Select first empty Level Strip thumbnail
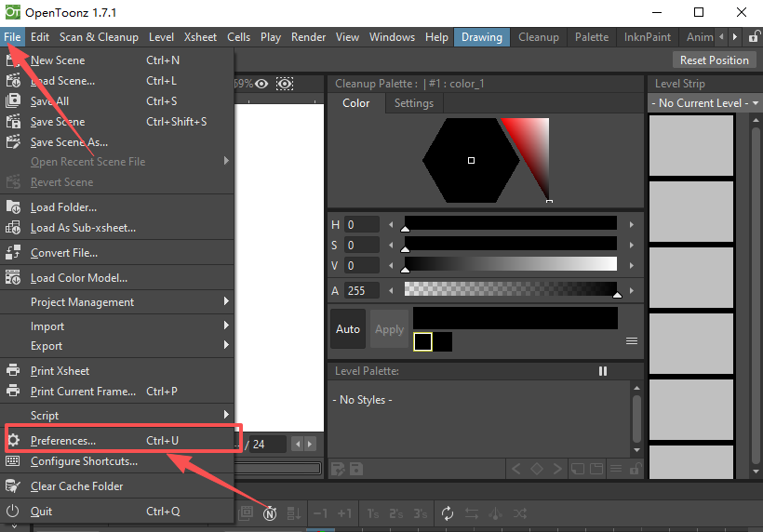This screenshot has height=532, width=763. click(x=691, y=145)
